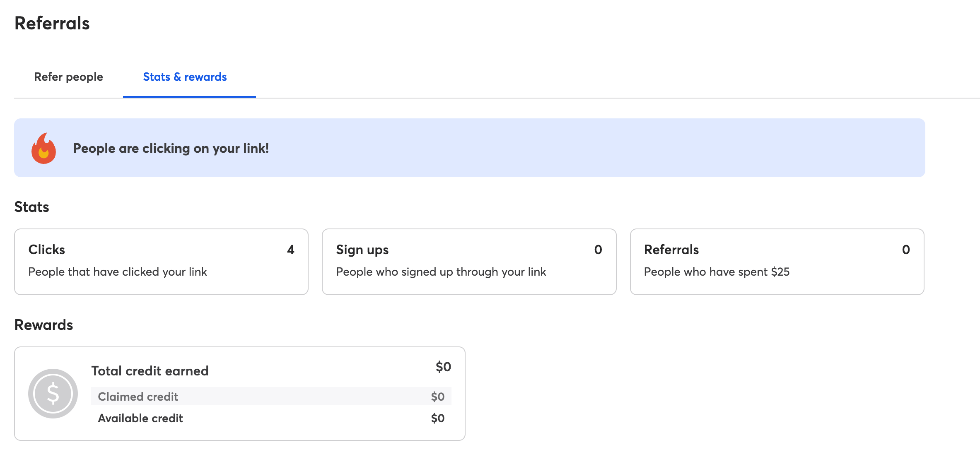Click the Total credit earned label
This screenshot has height=476, width=980.
tap(150, 371)
